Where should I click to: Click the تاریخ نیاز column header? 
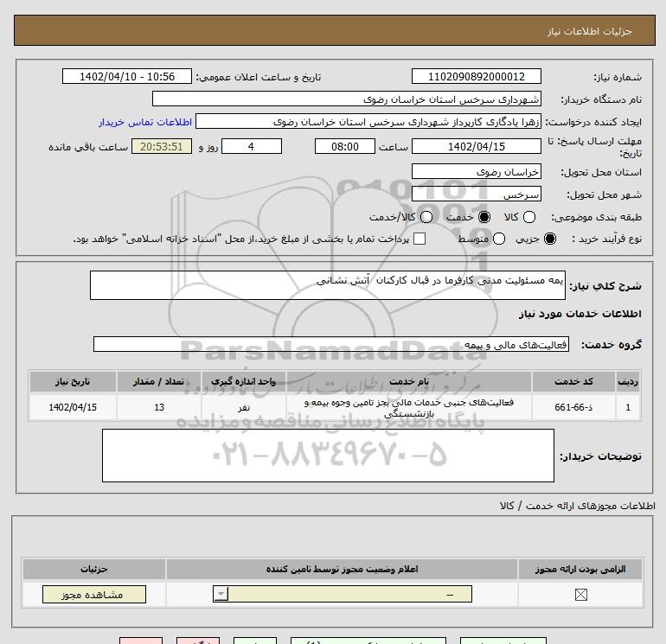point(73,381)
